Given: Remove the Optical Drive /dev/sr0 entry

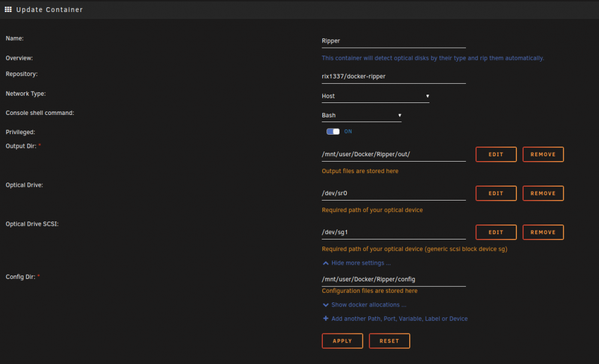Looking at the screenshot, I should [543, 193].
